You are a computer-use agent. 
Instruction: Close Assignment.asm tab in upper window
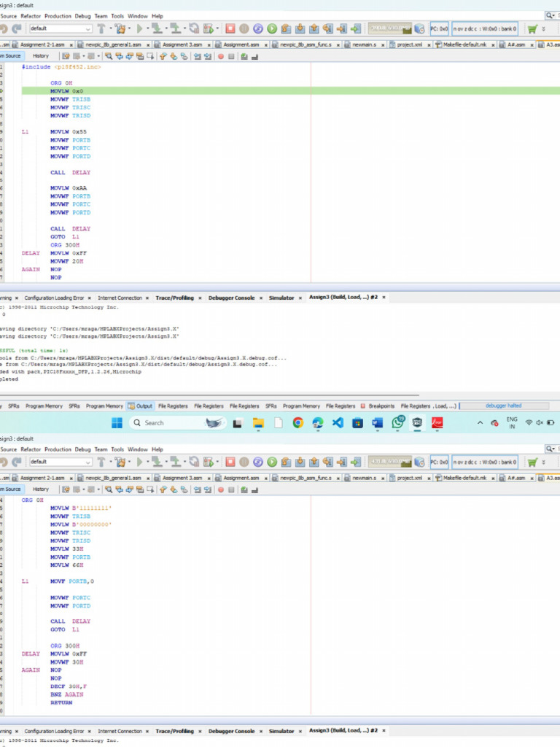point(266,44)
